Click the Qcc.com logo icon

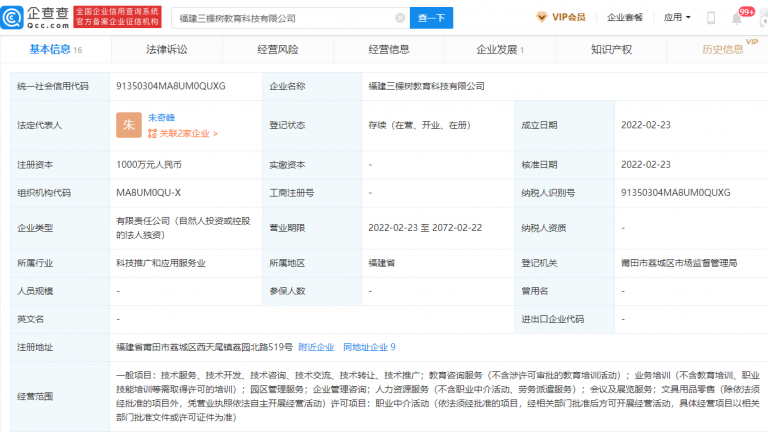coord(12,18)
